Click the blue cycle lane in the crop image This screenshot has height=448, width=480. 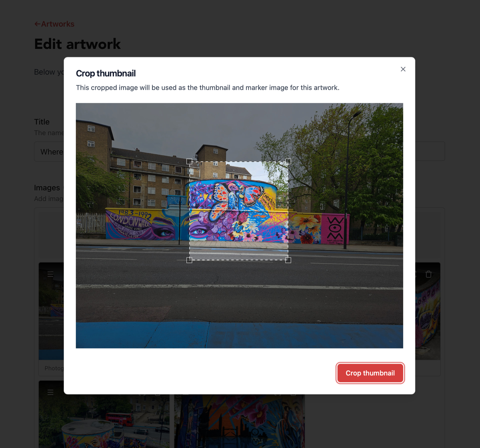tap(239, 335)
